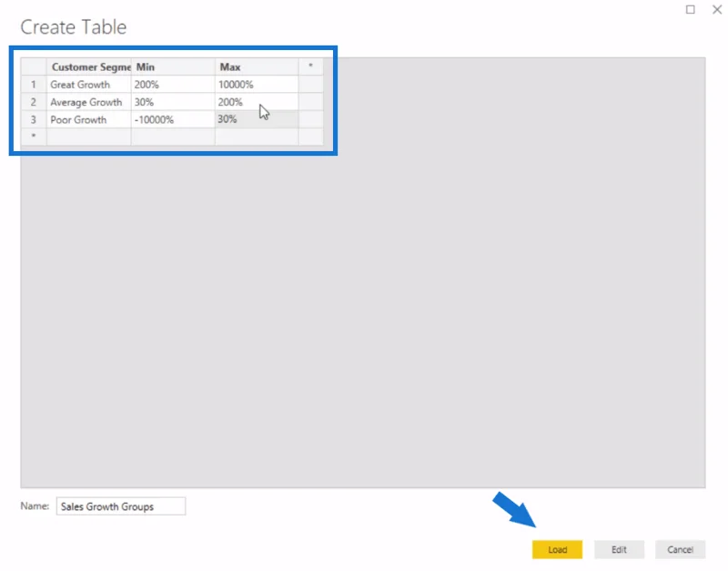
Task: Add a new row via asterisk row header
Action: point(34,137)
